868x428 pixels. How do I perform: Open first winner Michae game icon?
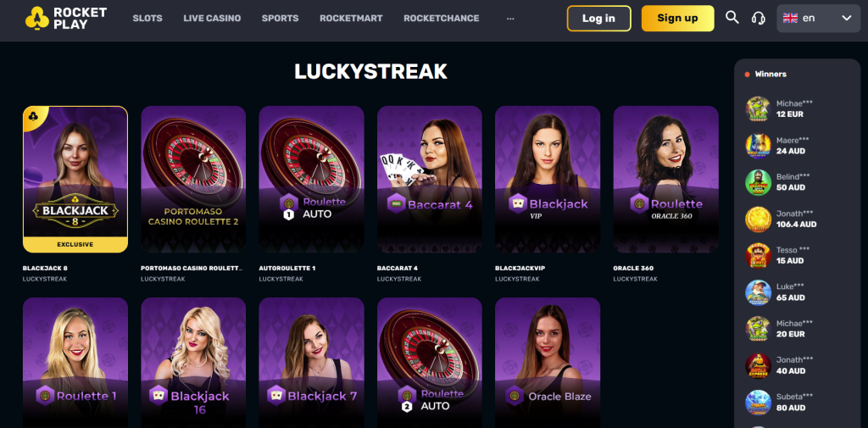(x=759, y=109)
